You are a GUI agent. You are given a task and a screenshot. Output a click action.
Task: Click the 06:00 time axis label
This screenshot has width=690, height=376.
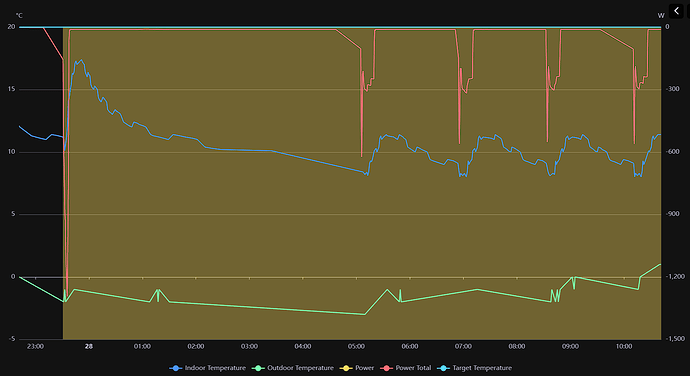(410, 347)
